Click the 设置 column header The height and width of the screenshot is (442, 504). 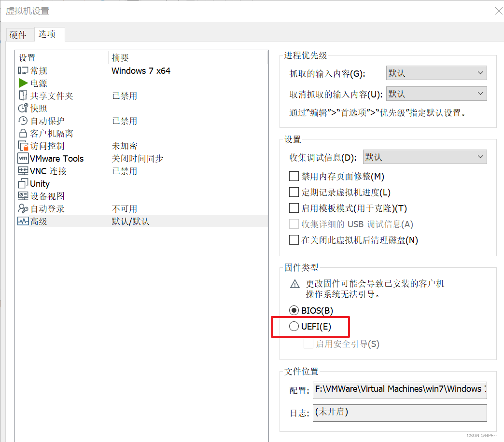[x=28, y=58]
